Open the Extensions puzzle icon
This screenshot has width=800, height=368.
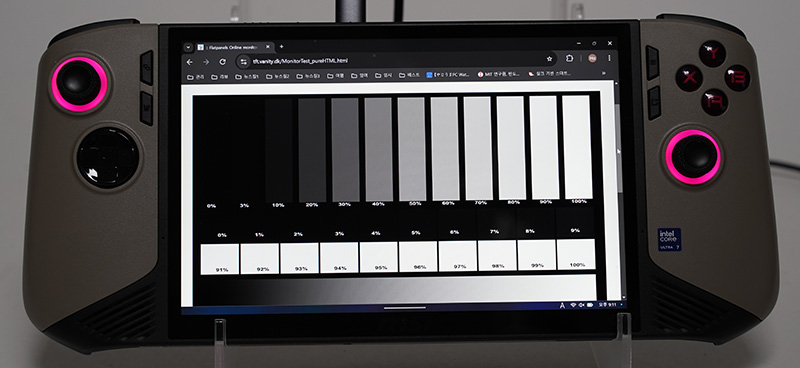[570, 58]
